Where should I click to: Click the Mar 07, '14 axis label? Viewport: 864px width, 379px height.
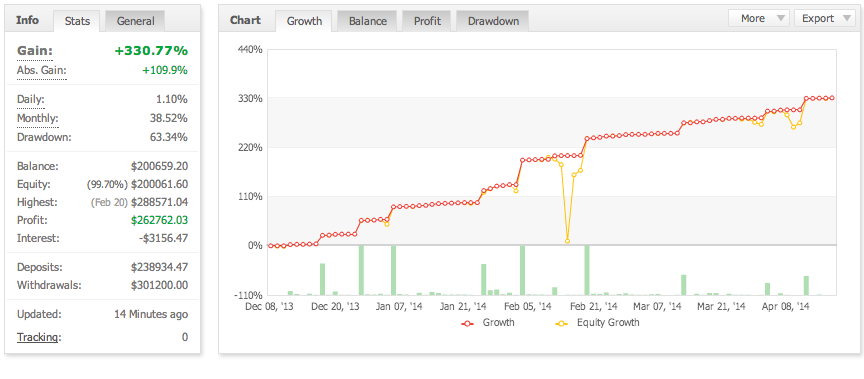pyautogui.click(x=657, y=306)
